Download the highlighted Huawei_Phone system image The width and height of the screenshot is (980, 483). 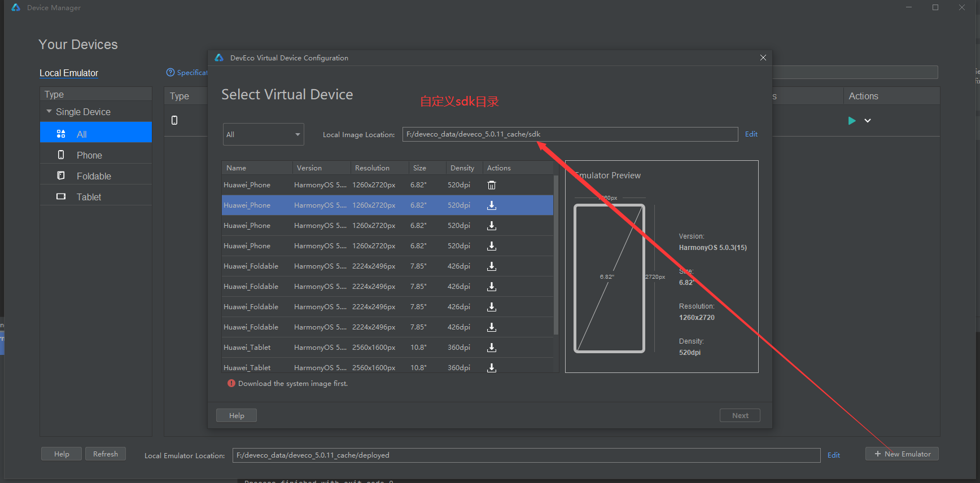point(492,205)
